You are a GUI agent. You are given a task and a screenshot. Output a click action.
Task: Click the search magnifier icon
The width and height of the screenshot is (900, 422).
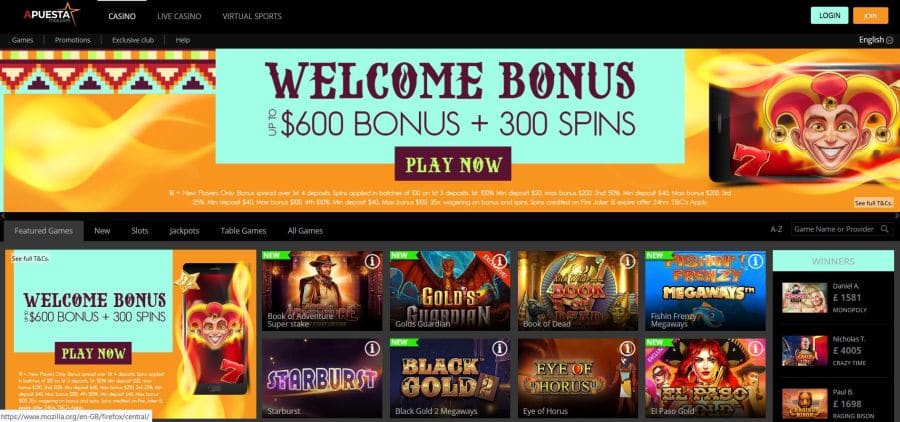tap(885, 229)
